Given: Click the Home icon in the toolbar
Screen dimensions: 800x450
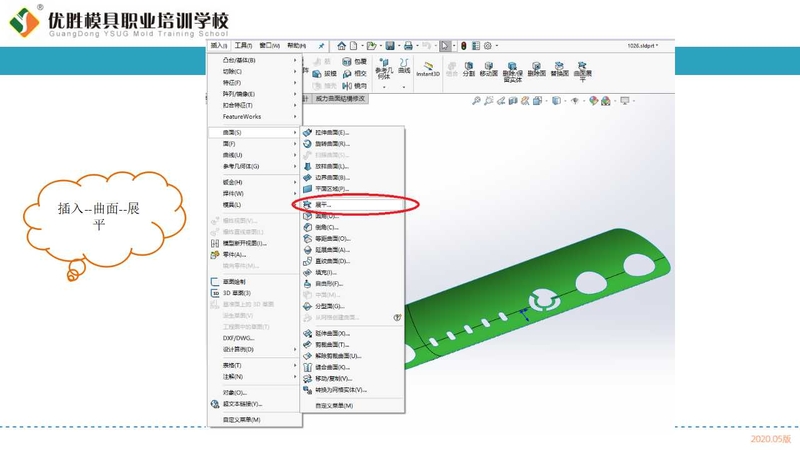Looking at the screenshot, I should pos(341,46).
